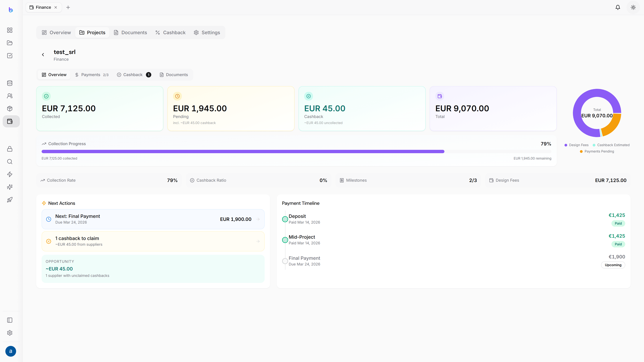This screenshot has height=362, width=644.
Task: Open the top-level Documents tab
Action: pyautogui.click(x=130, y=33)
